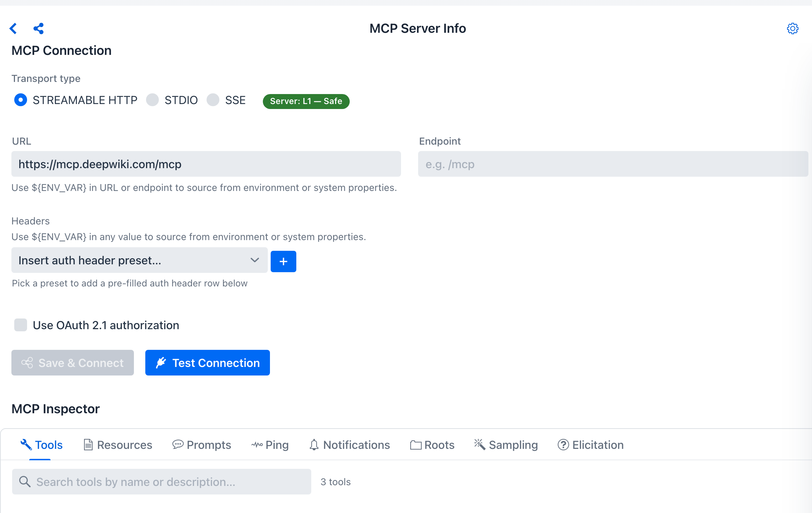Viewport: 812px width, 513px height.
Task: Click the Search tools by name field
Action: (162, 482)
